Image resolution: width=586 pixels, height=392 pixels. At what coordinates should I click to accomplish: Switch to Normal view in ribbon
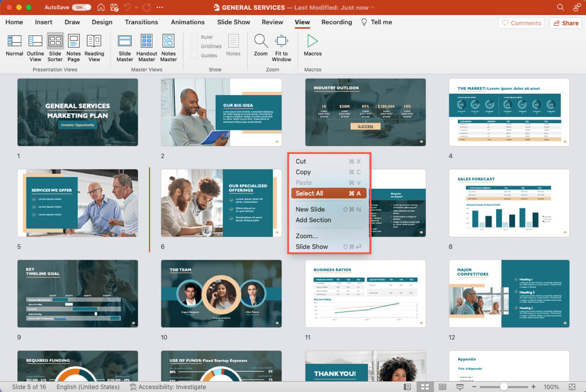[14, 45]
